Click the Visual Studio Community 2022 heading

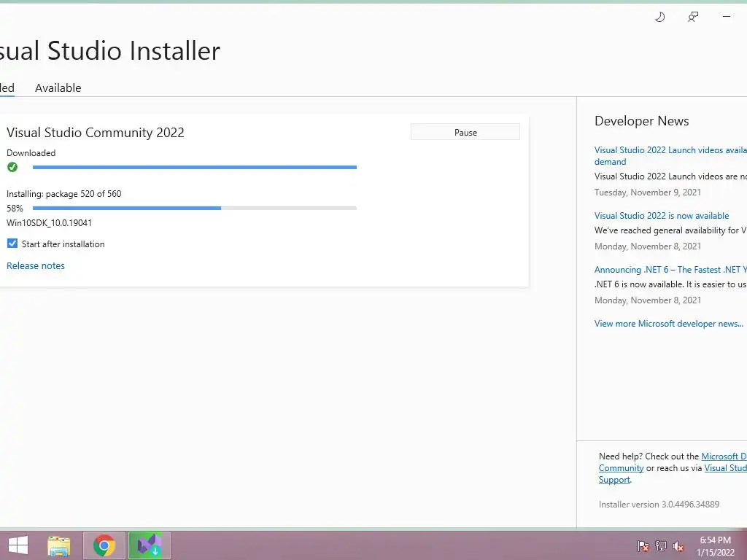pyautogui.click(x=96, y=133)
